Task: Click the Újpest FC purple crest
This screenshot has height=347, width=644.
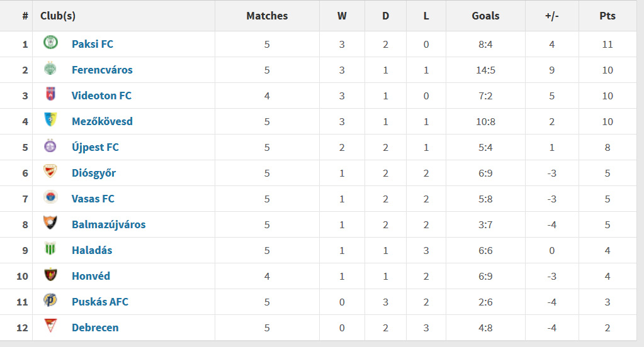Action: coord(50,146)
